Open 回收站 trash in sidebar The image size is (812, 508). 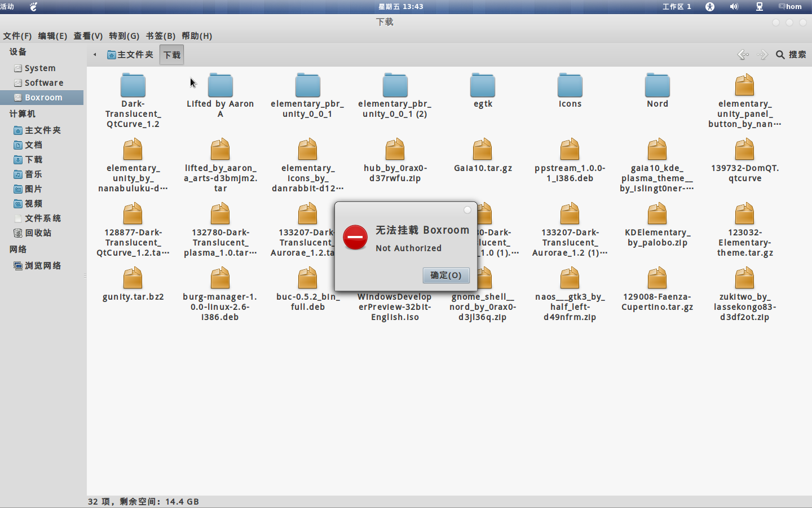tap(38, 233)
